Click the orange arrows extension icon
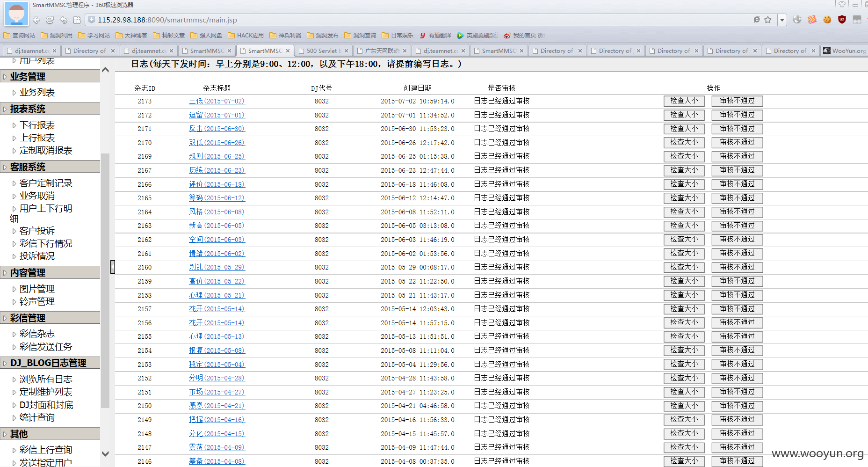The width and height of the screenshot is (868, 467). coord(812,20)
